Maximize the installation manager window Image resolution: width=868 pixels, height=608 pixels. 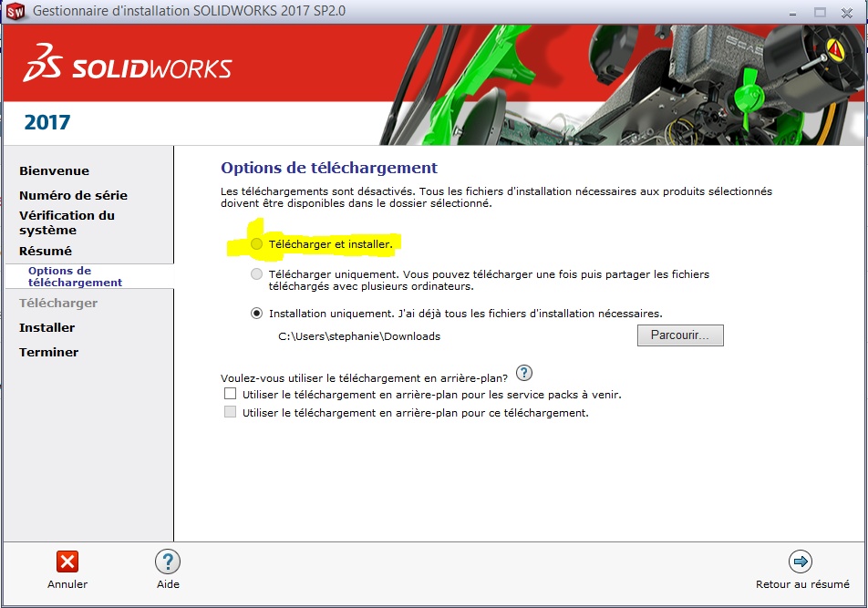pyautogui.click(x=820, y=12)
